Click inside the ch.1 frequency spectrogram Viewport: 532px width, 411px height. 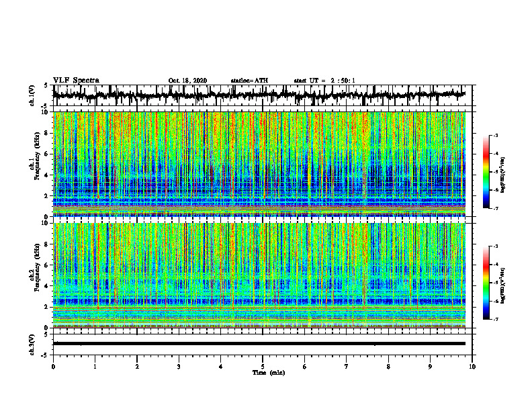[x=259, y=164]
